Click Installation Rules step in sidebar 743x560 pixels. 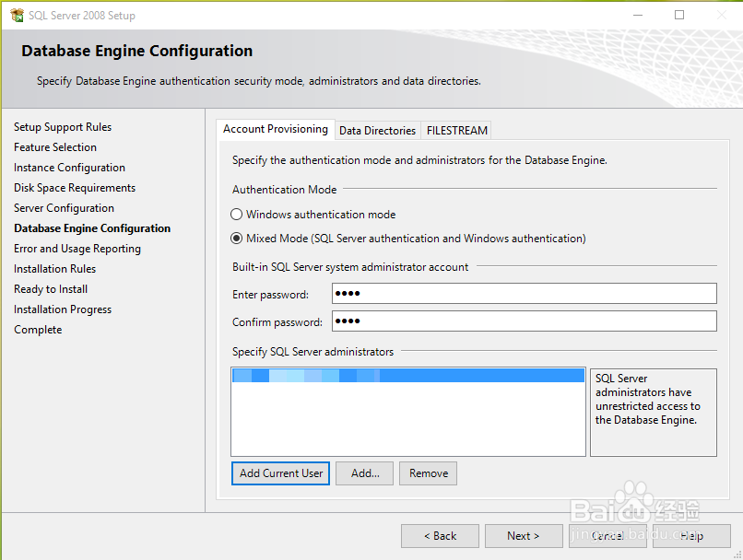(x=54, y=269)
